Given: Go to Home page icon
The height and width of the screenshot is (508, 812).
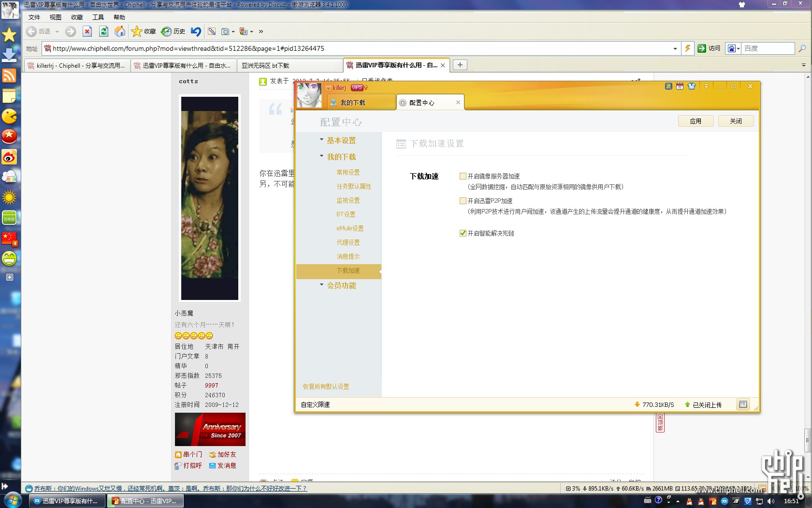Looking at the screenshot, I should click(x=120, y=31).
